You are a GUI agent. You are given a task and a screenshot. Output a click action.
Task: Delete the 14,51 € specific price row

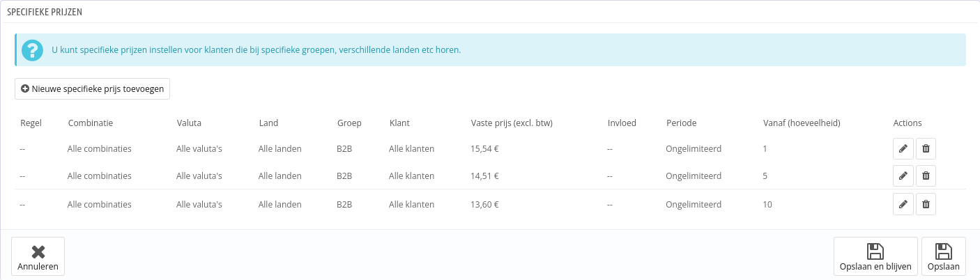926,176
